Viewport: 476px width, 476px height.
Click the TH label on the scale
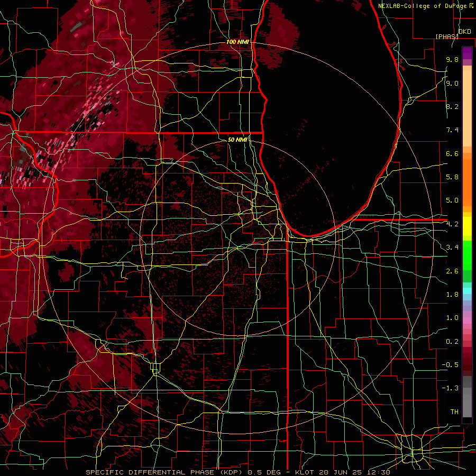click(x=454, y=412)
